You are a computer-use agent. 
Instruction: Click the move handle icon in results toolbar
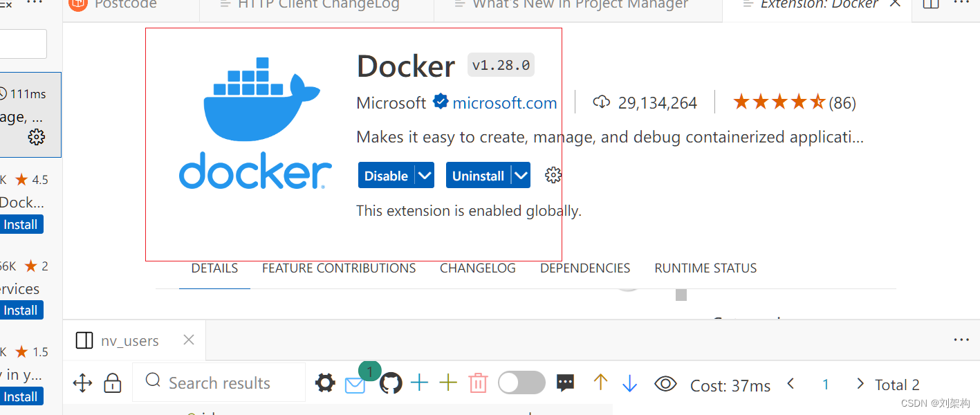[x=82, y=383]
